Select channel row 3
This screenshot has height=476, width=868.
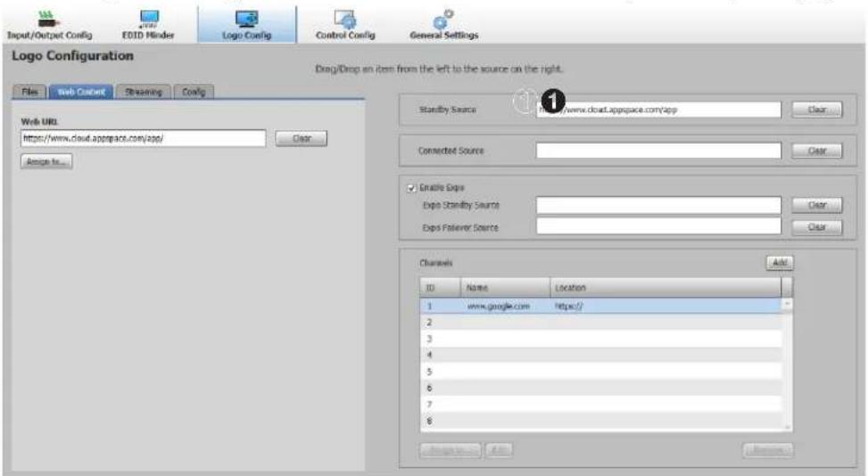[x=601, y=339]
